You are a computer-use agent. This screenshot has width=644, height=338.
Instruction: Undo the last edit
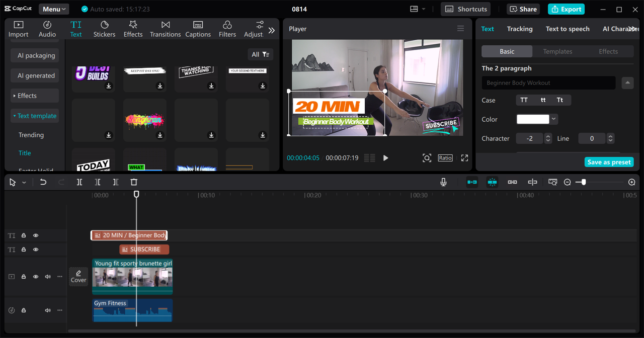point(43,182)
